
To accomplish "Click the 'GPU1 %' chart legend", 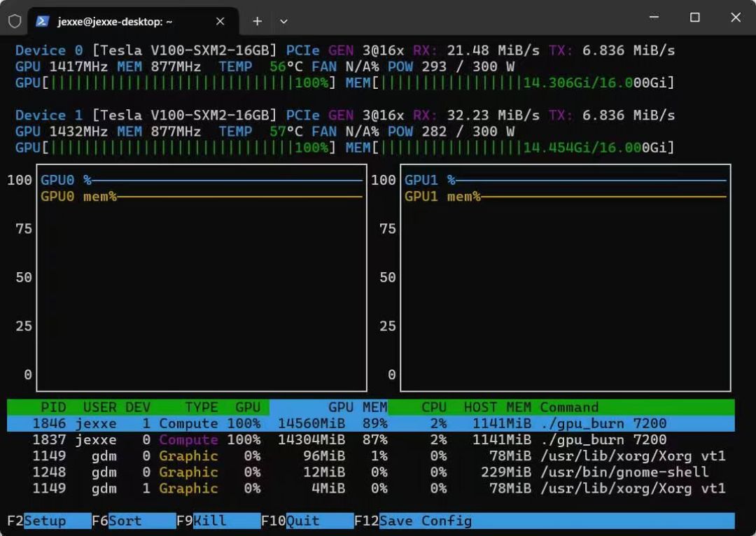I will (430, 181).
